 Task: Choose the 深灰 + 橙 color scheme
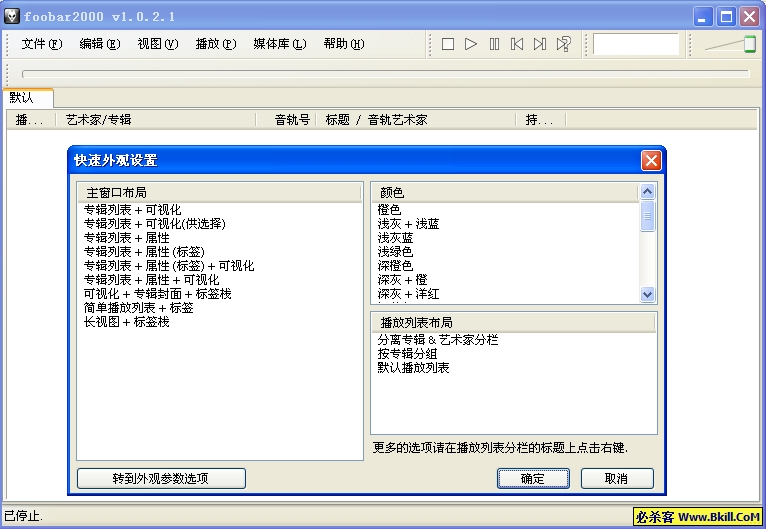point(402,280)
